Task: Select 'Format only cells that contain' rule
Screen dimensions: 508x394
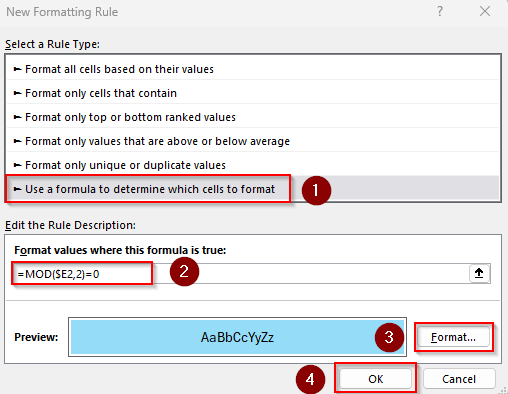Action: pyautogui.click(x=253, y=93)
